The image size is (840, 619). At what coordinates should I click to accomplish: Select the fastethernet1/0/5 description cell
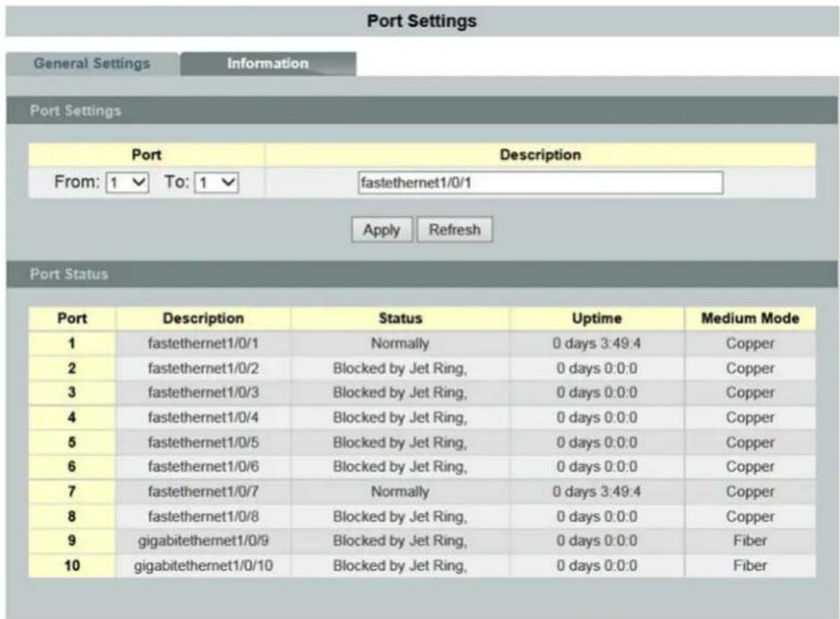point(203,442)
